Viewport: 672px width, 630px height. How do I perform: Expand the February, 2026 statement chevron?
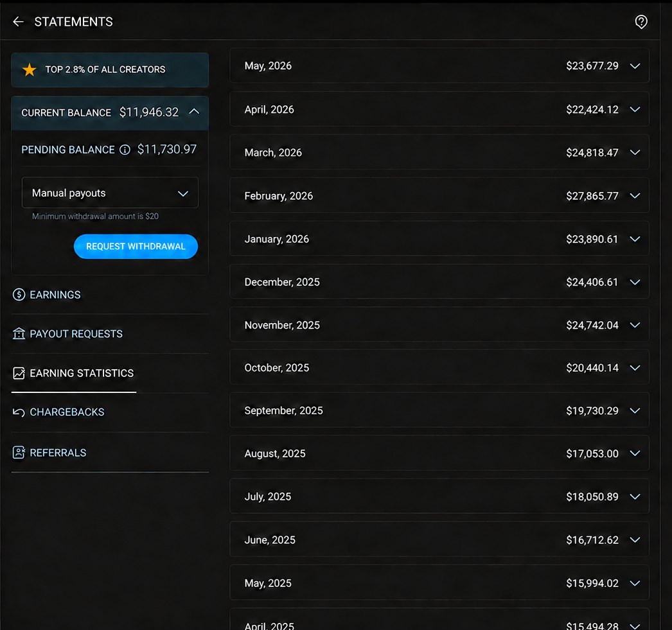(635, 196)
